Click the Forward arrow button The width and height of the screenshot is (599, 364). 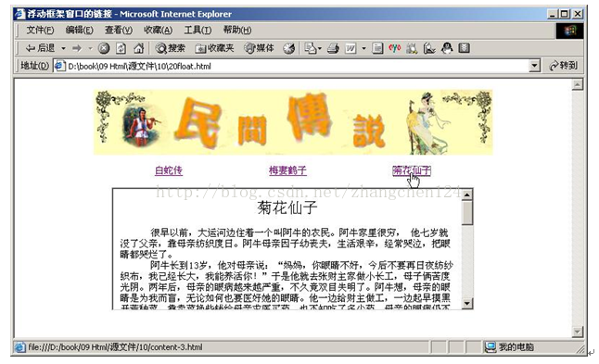77,48
